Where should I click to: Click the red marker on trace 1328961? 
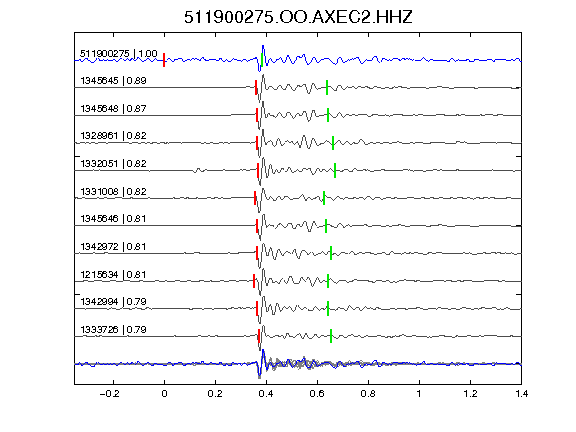[257, 143]
